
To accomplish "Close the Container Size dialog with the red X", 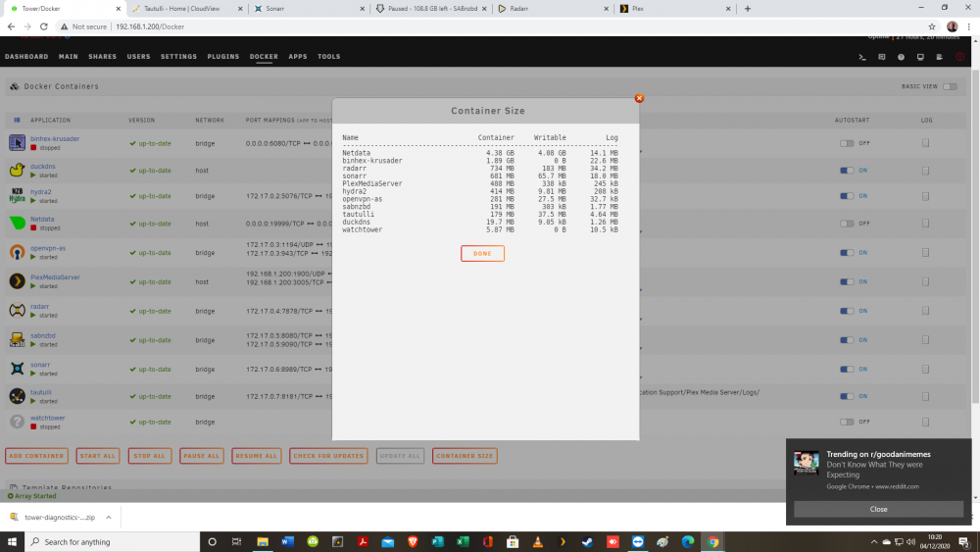I will click(639, 98).
